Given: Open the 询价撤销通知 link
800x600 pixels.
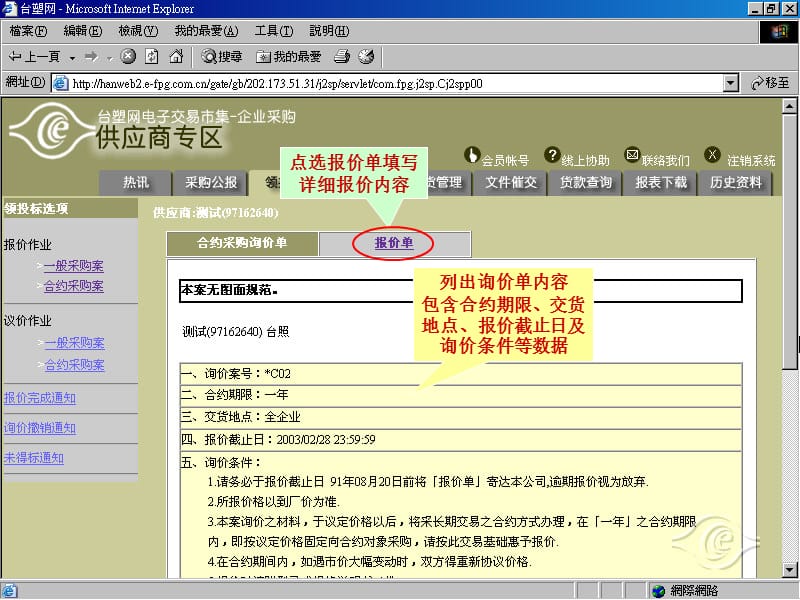Looking at the screenshot, I should 40,428.
